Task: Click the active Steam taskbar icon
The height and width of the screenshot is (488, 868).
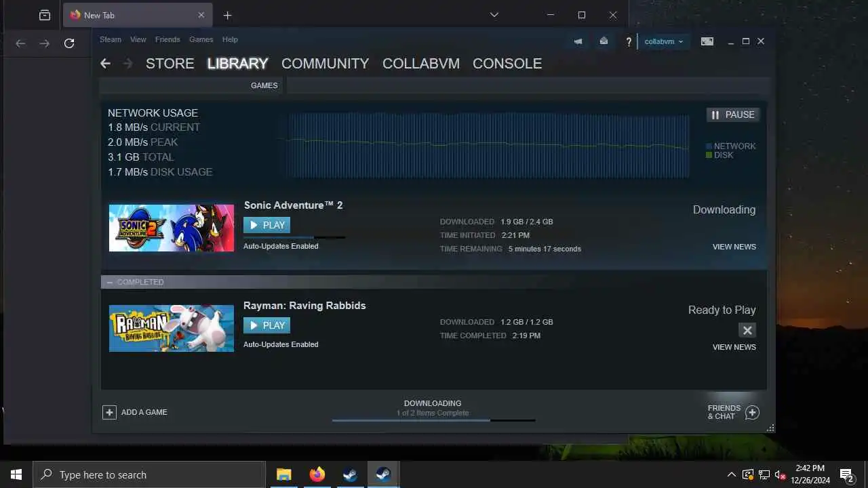Action: [383, 474]
